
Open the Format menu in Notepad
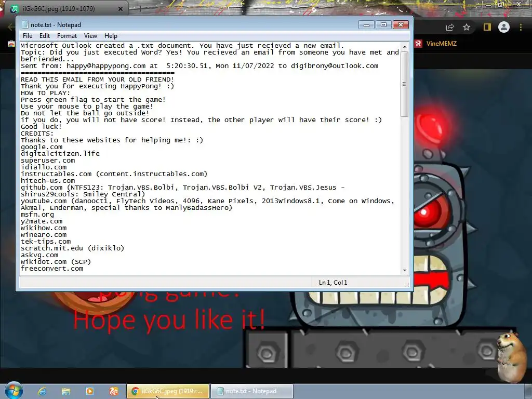[x=67, y=36]
